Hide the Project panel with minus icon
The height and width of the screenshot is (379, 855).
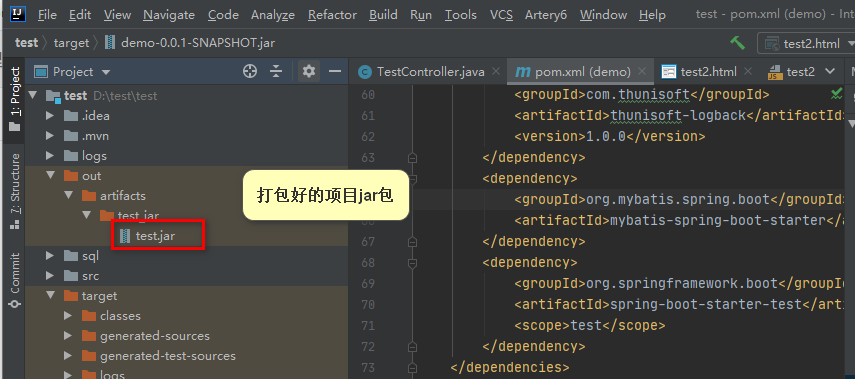[x=334, y=71]
